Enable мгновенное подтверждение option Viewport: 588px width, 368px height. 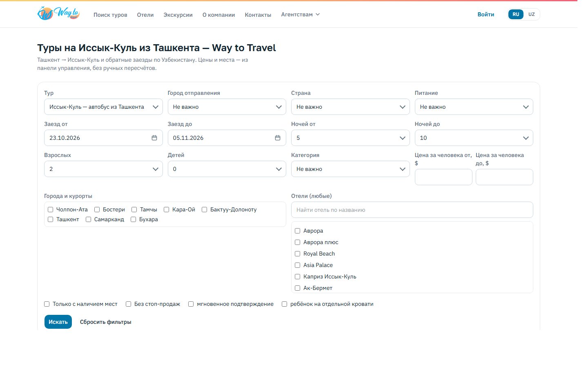click(x=191, y=304)
